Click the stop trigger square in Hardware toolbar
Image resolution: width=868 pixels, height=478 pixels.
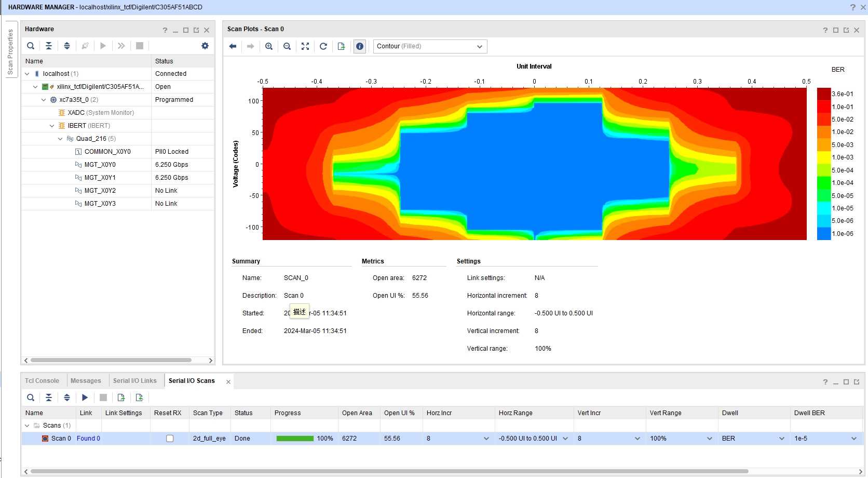coord(140,46)
